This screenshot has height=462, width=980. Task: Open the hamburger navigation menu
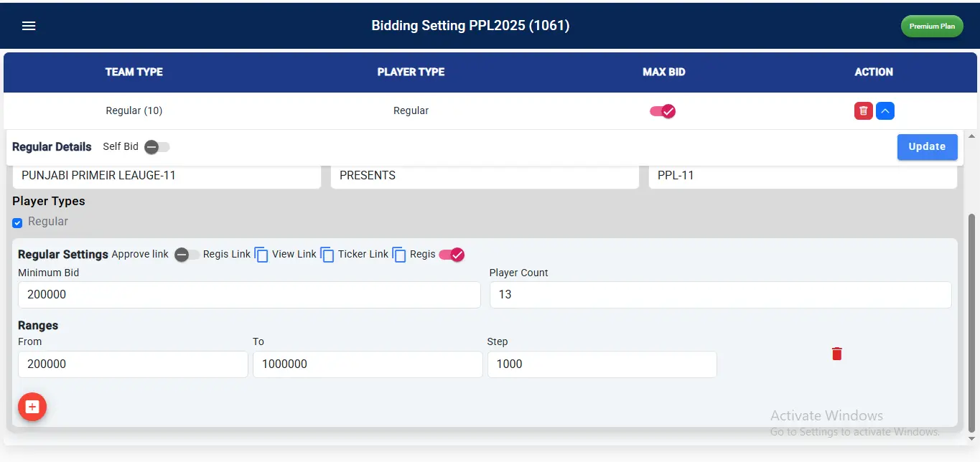[29, 26]
